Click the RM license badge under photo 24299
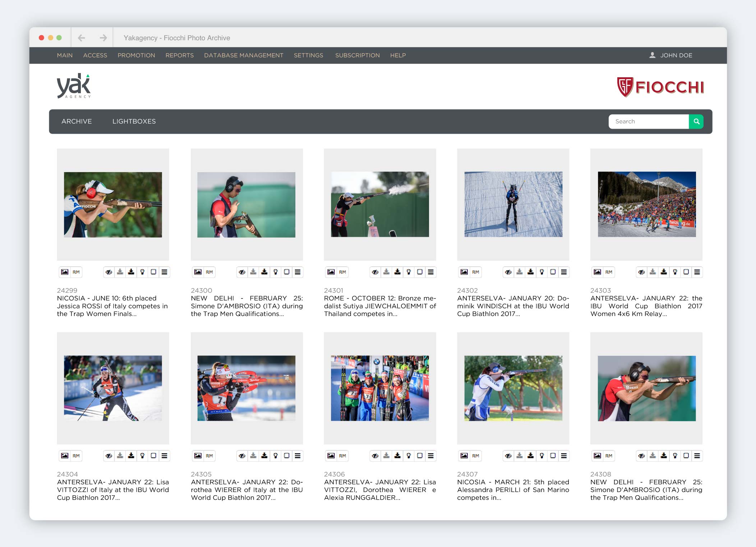Screen dimensions: 756x547 (76, 272)
